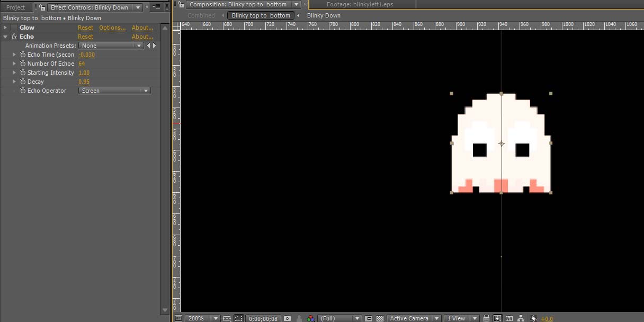Reset the Glow effect
The height and width of the screenshot is (322, 644).
click(85, 28)
